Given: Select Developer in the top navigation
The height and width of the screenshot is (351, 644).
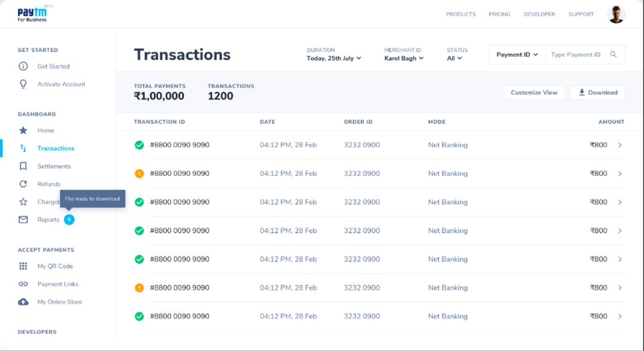Looking at the screenshot, I should click(x=539, y=14).
